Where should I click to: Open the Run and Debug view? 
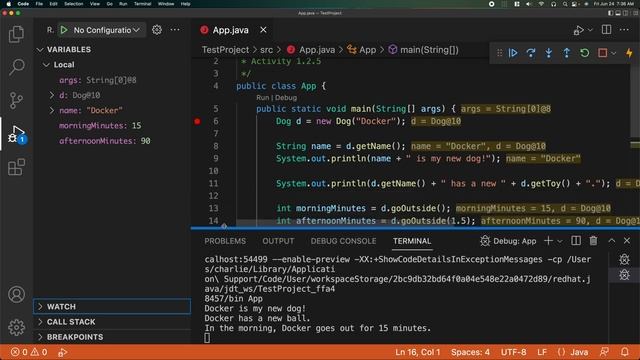16,134
